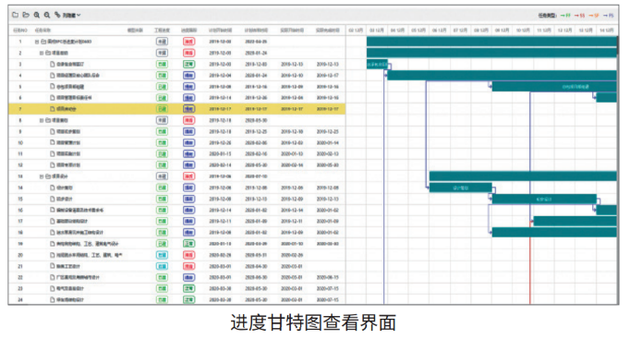Click the green tracking badge in row 23
Screen dimensions: 630x364
pyautogui.click(x=188, y=288)
